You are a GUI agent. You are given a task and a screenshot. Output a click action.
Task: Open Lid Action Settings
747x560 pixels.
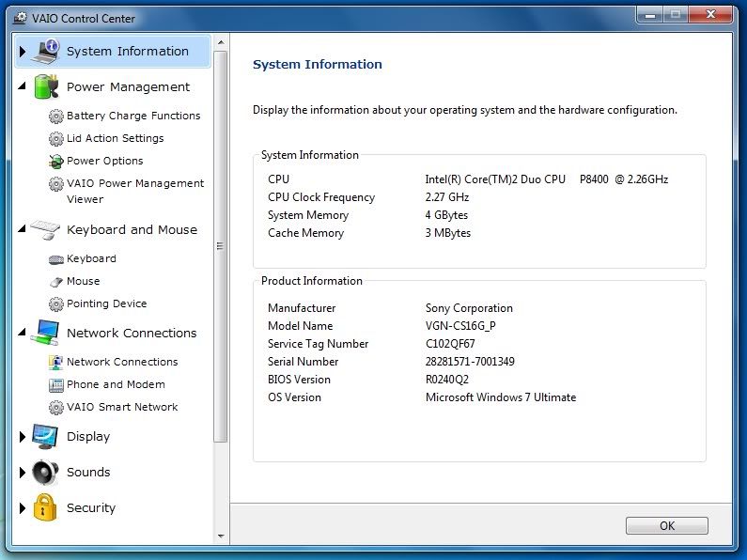(116, 138)
